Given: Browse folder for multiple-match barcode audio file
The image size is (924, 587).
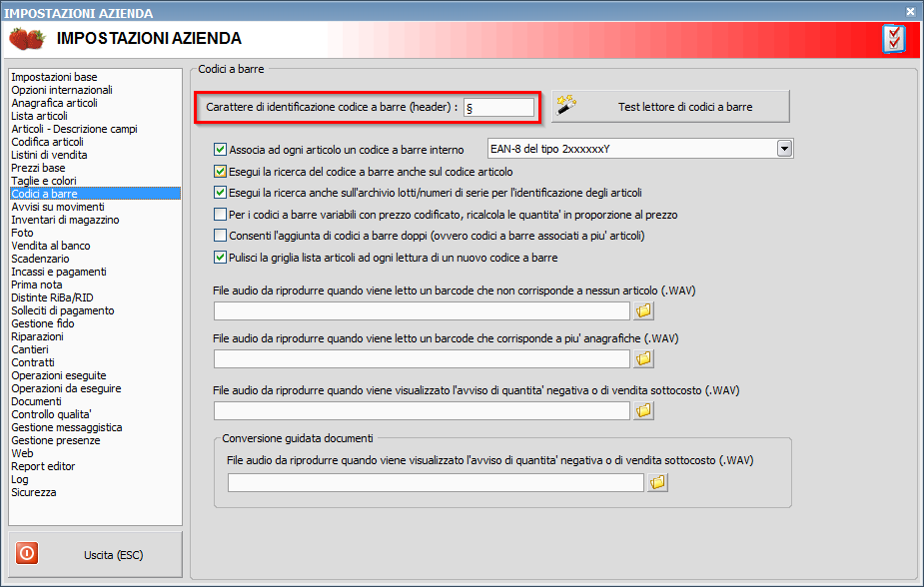Looking at the screenshot, I should 643,358.
